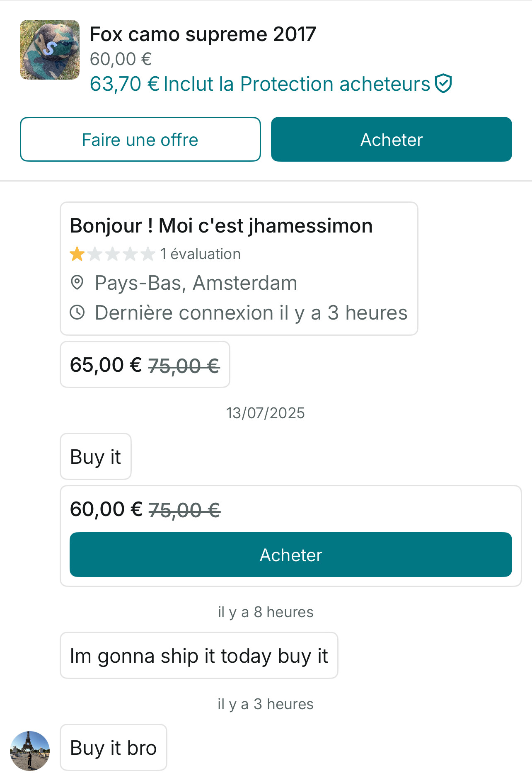Tap the Buy it bro message
The width and height of the screenshot is (532, 778).
coord(113,748)
